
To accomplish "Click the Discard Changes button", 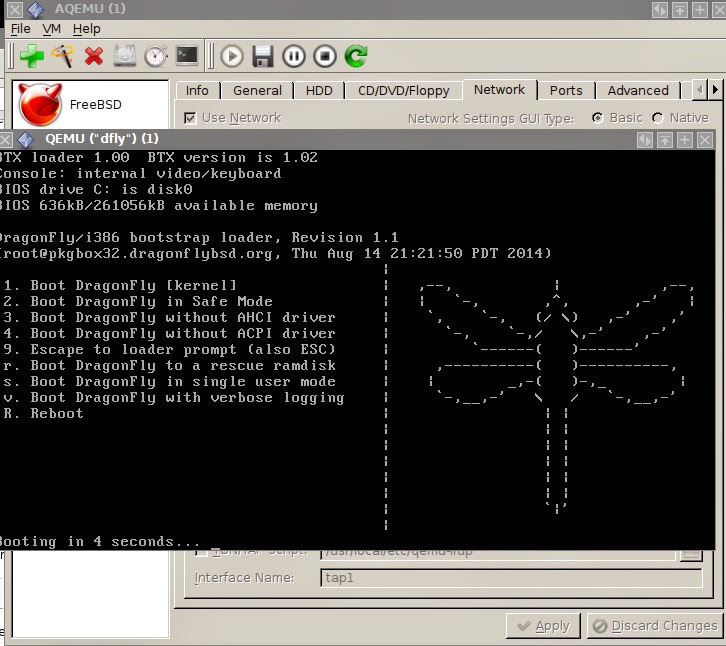I will (655, 626).
